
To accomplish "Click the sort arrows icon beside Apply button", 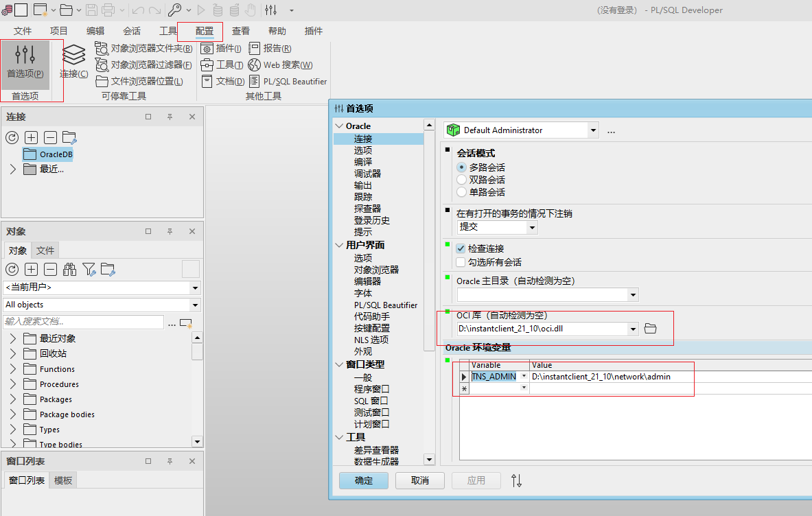I will pyautogui.click(x=516, y=481).
